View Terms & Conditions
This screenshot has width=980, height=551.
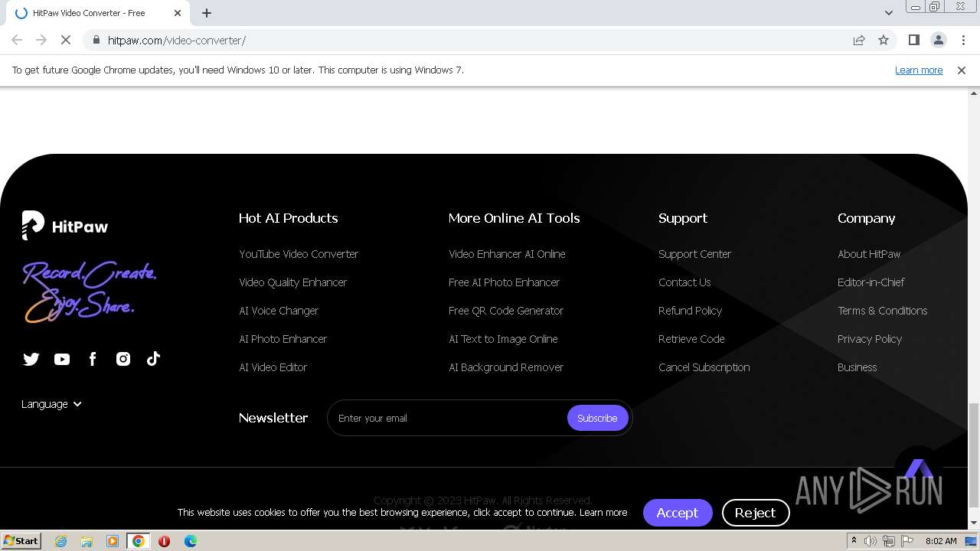[x=883, y=311]
